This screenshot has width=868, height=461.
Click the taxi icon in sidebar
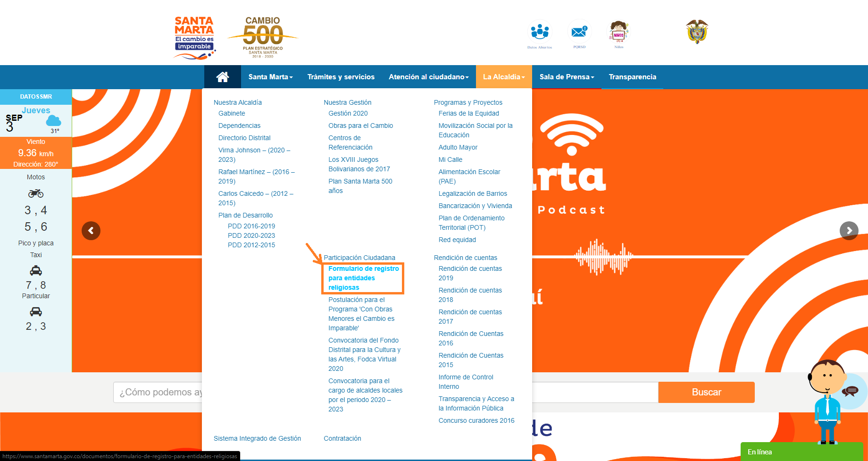36,271
